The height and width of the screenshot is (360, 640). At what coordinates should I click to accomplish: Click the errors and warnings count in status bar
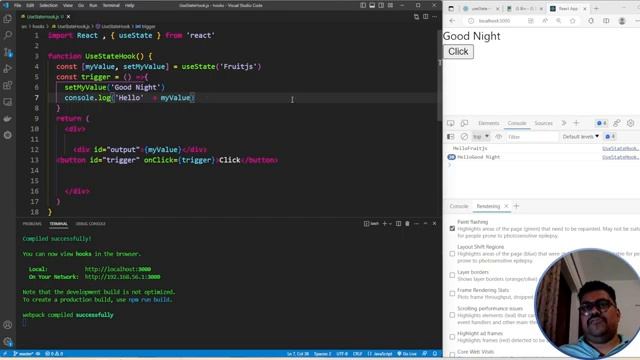click(x=54, y=354)
